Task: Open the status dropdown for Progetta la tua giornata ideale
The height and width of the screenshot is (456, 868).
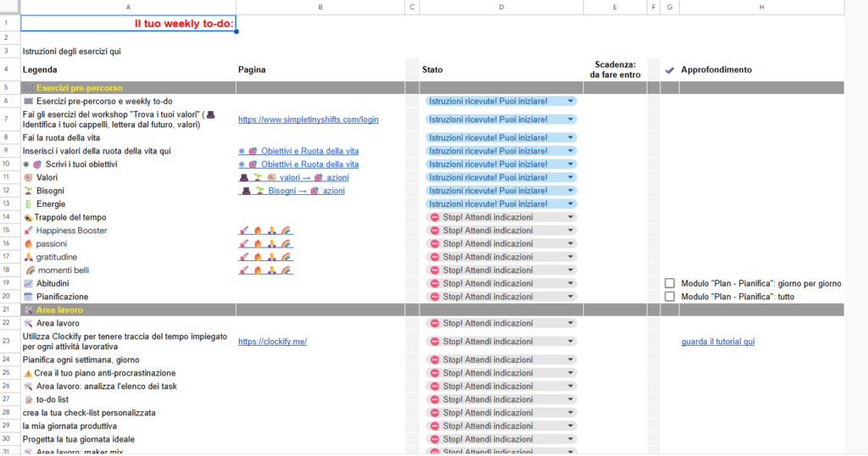Action: [570, 439]
